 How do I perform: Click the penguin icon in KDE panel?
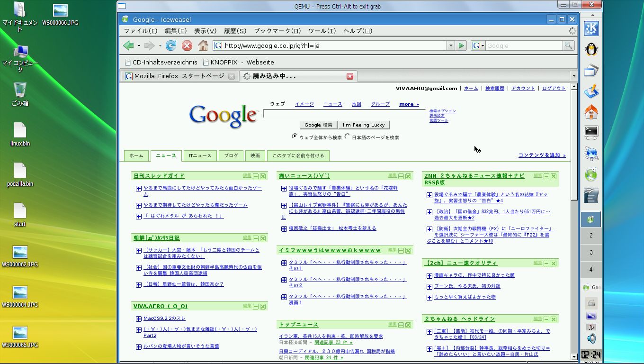591,49
